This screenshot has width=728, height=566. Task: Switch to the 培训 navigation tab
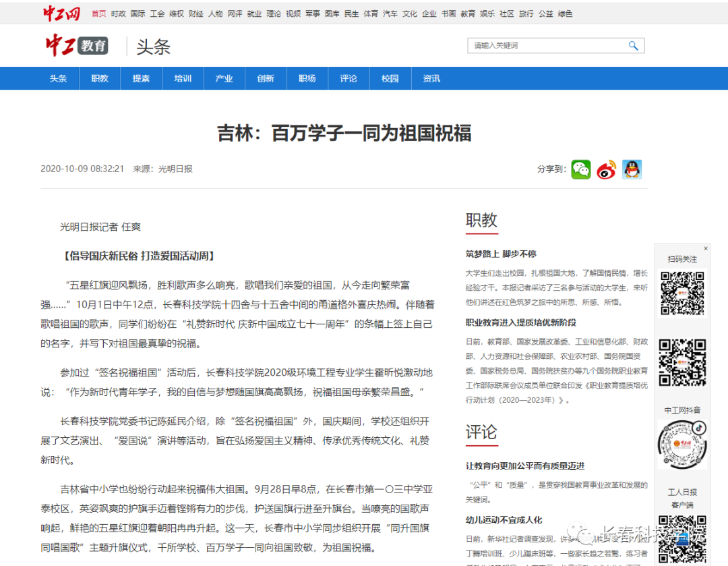(183, 78)
